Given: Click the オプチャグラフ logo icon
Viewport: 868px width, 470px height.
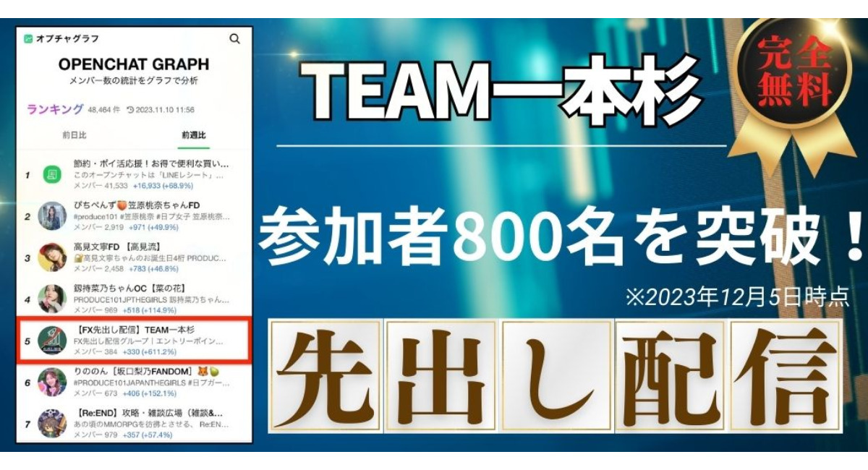Looking at the screenshot, I should click(28, 39).
